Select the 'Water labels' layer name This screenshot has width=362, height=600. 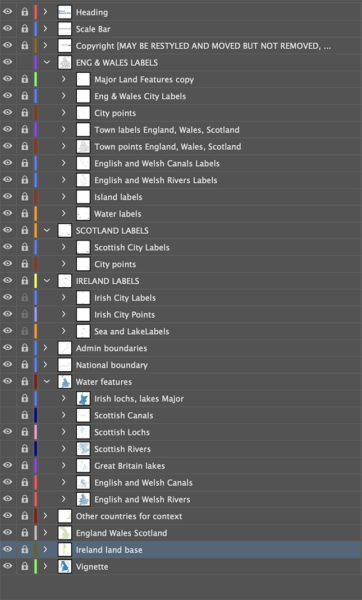118,214
